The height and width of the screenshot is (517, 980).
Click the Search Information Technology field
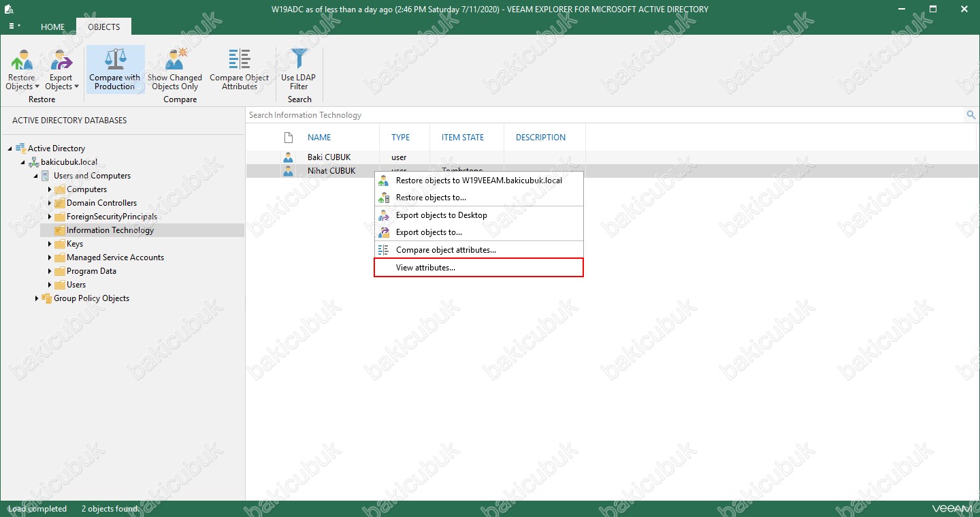pos(606,115)
